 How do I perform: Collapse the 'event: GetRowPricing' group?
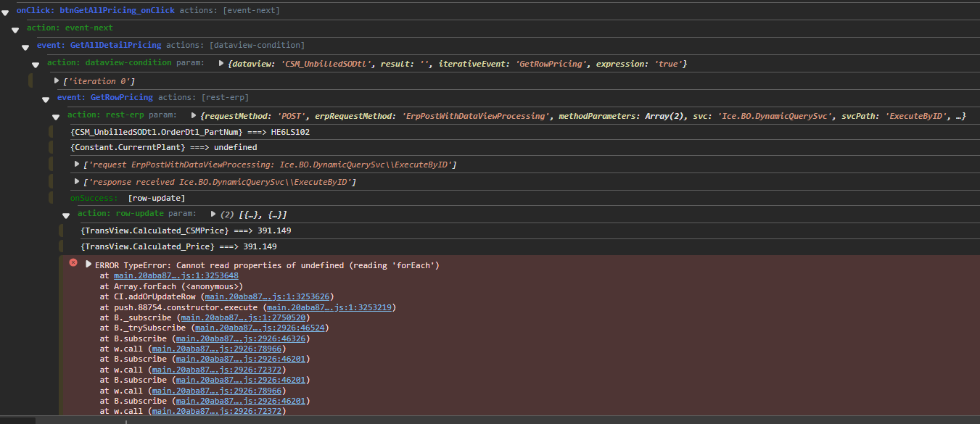tap(46, 99)
